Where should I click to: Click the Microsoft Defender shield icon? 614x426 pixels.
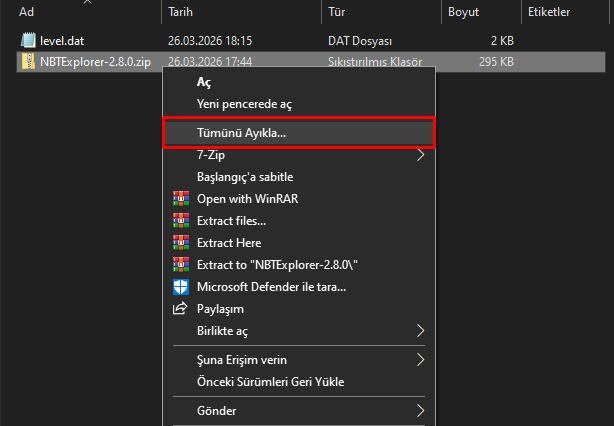pos(180,287)
